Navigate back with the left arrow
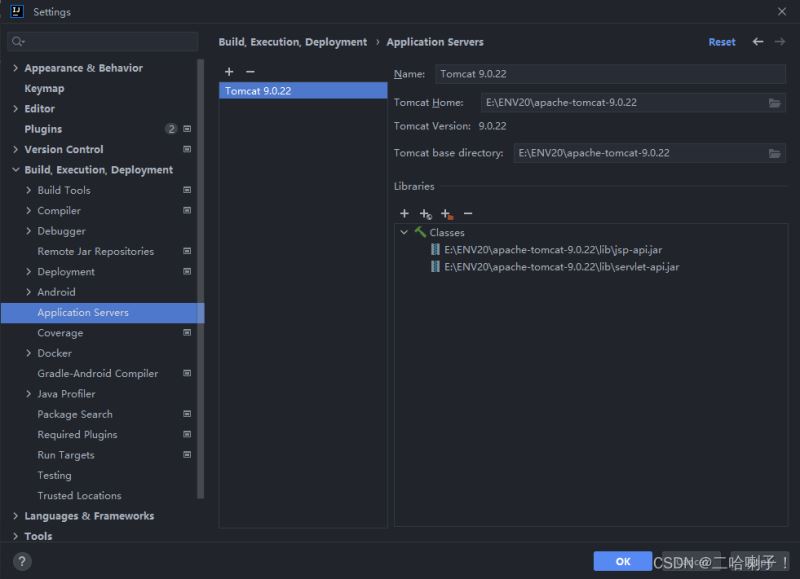The width and height of the screenshot is (800, 579). [x=758, y=42]
